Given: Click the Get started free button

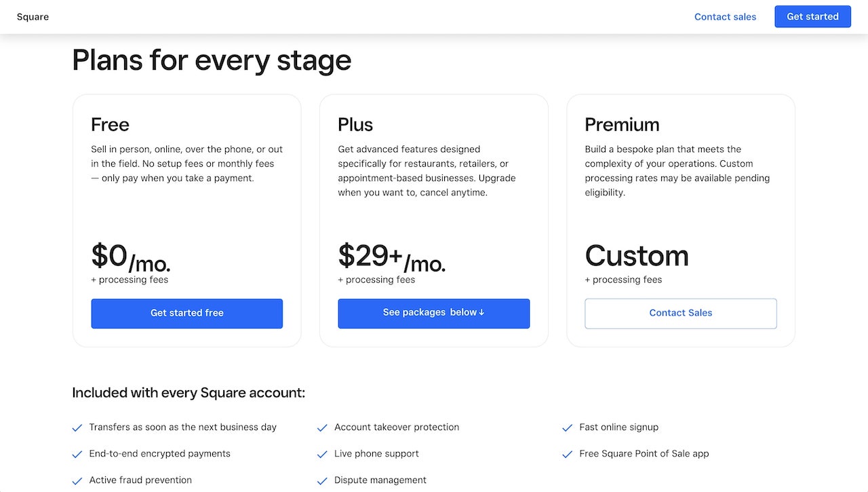Looking at the screenshot, I should [187, 314].
